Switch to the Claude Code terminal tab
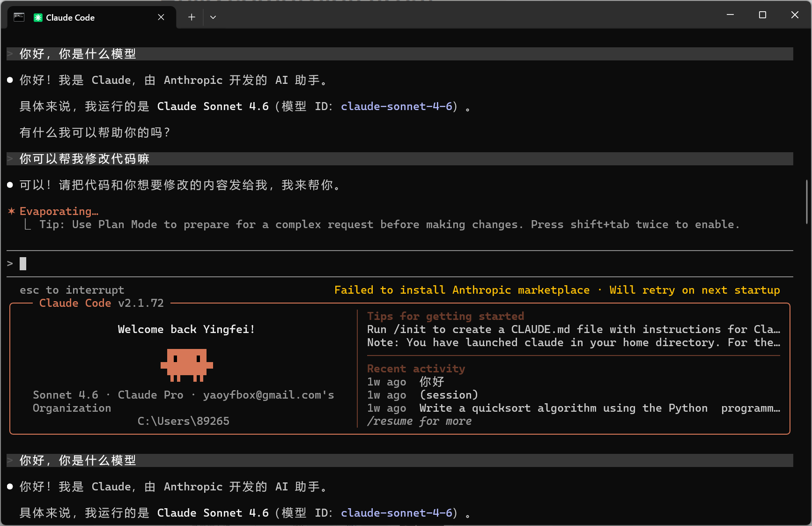 coord(92,17)
